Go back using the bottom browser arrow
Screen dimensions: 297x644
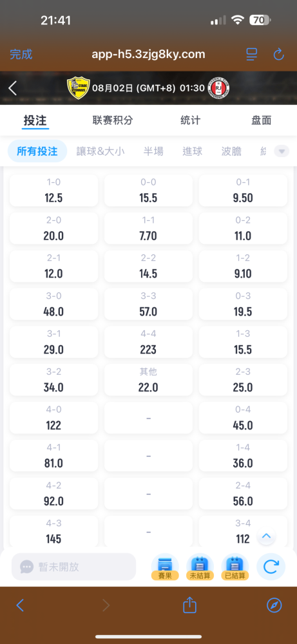[x=20, y=605]
